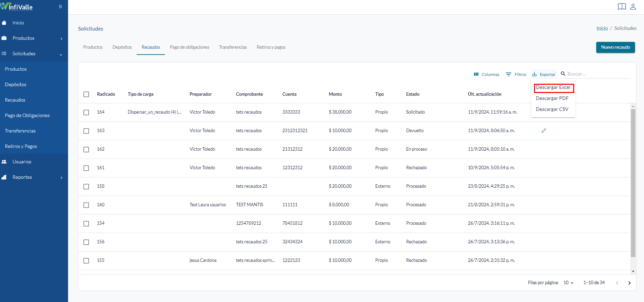This screenshot has width=644, height=302.
Task: Collapse the sidebar with the arrow icon
Action: pyautogui.click(x=60, y=7)
